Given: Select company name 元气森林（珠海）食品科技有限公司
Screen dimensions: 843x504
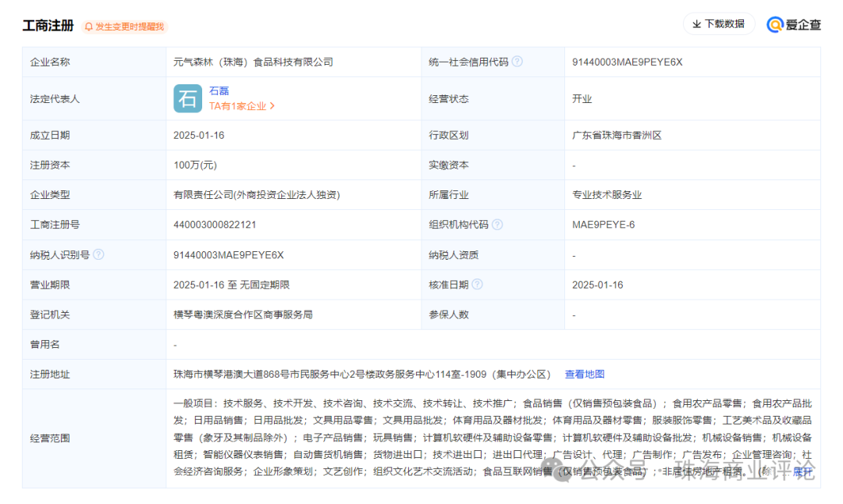Looking at the screenshot, I should pos(253,62).
